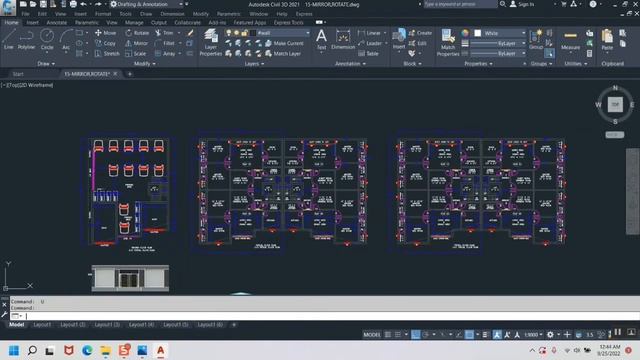Toggle lineweight display in status bar
The image size is (640, 360).
(x=485, y=334)
